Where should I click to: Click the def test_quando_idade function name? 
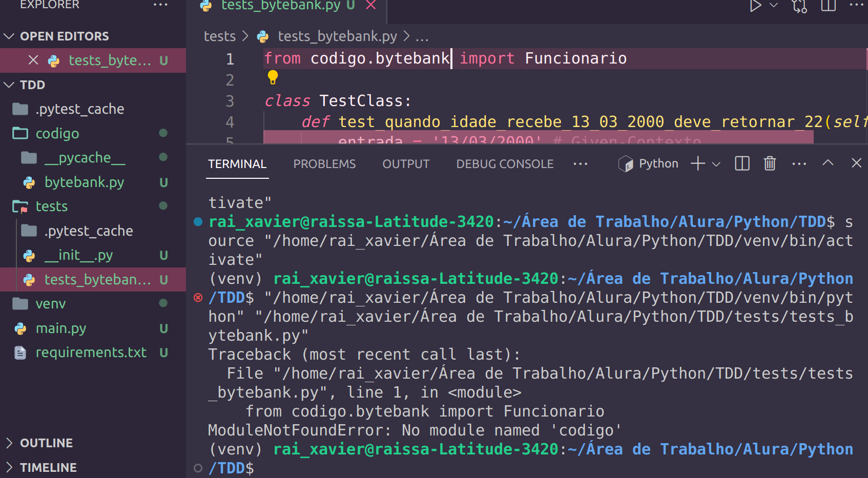coord(580,122)
